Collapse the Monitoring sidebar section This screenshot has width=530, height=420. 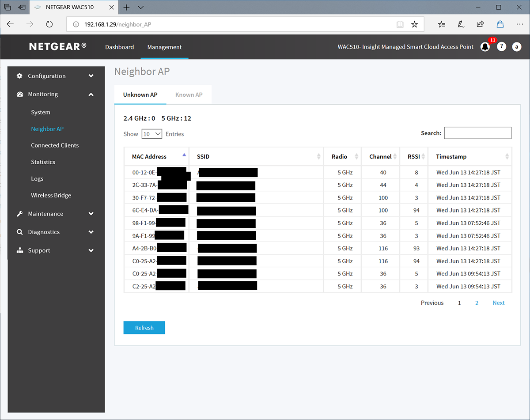pos(56,94)
